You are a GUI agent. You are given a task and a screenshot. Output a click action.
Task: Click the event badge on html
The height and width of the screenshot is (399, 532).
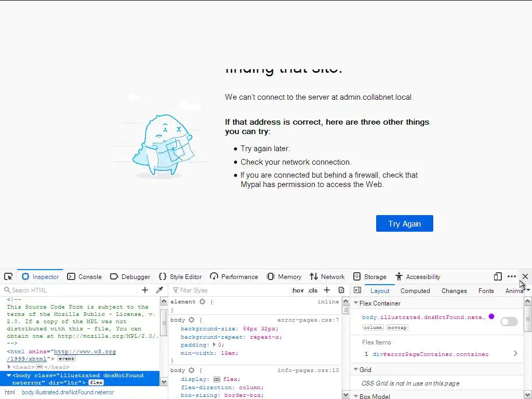tap(66, 358)
